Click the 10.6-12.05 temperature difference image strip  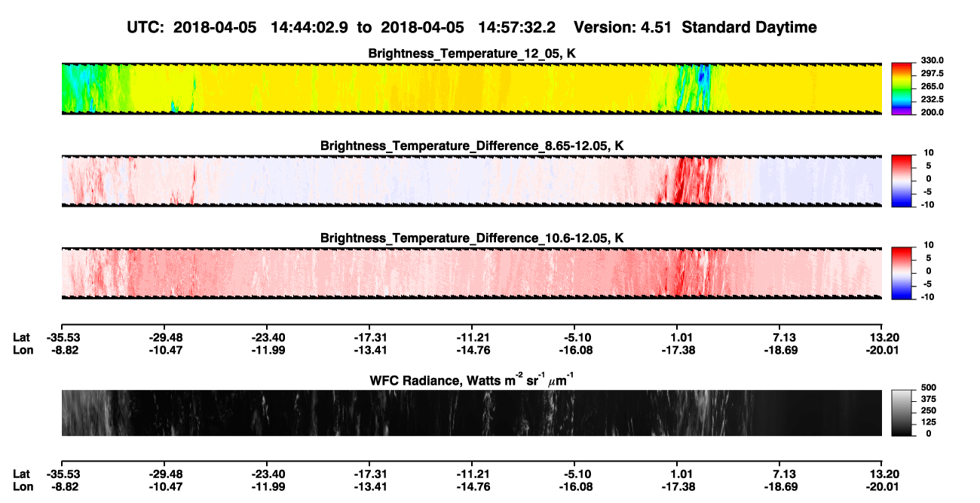click(471, 272)
